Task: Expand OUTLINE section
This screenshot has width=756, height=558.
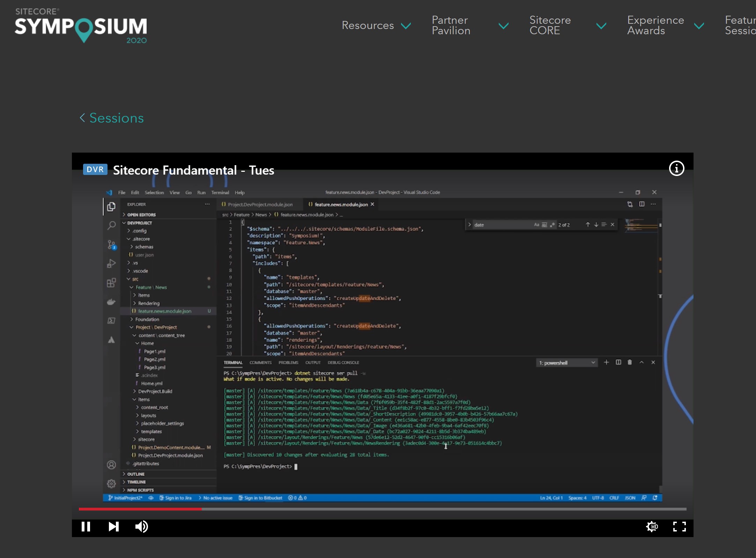Action: (135, 474)
